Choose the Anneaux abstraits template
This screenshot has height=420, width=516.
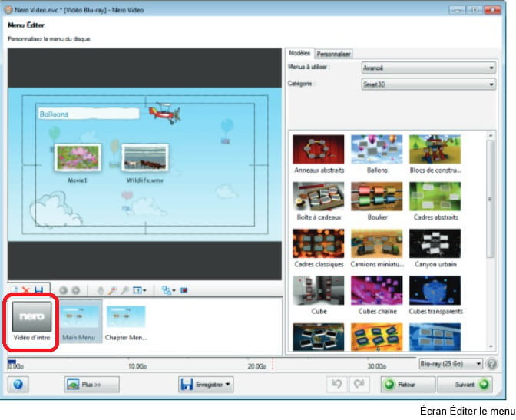[319, 154]
